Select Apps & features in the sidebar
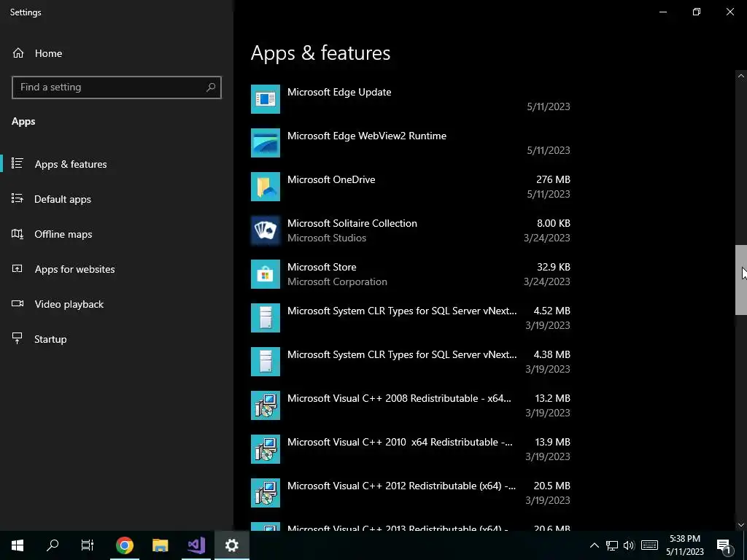Screen dimensions: 747x560 117,164
